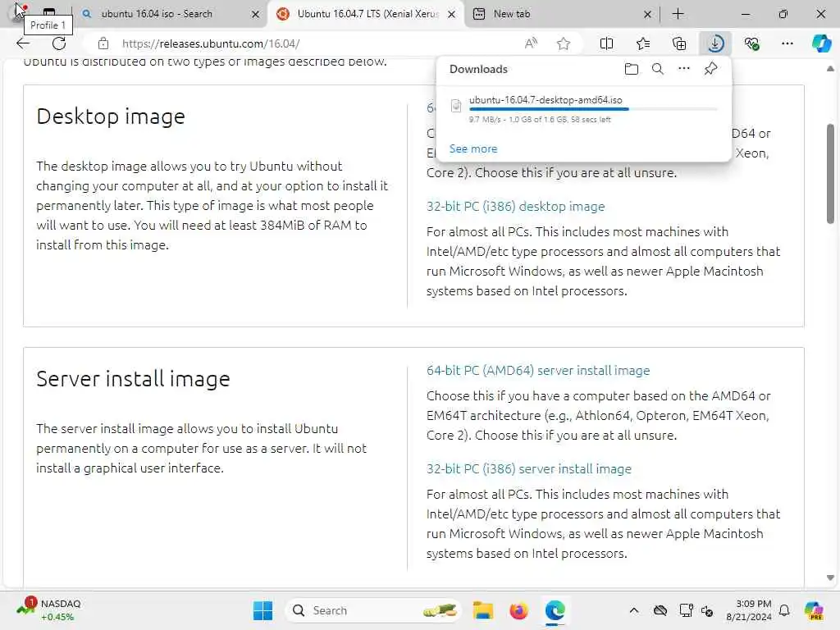Screen dimensions: 840x630
Task: Open 32-bit PC (i386) server install image link
Action: point(529,468)
